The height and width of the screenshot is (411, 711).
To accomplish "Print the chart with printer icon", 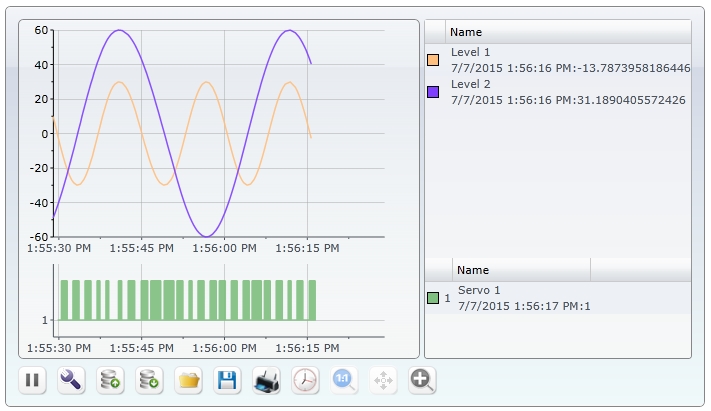I will pyautogui.click(x=266, y=380).
